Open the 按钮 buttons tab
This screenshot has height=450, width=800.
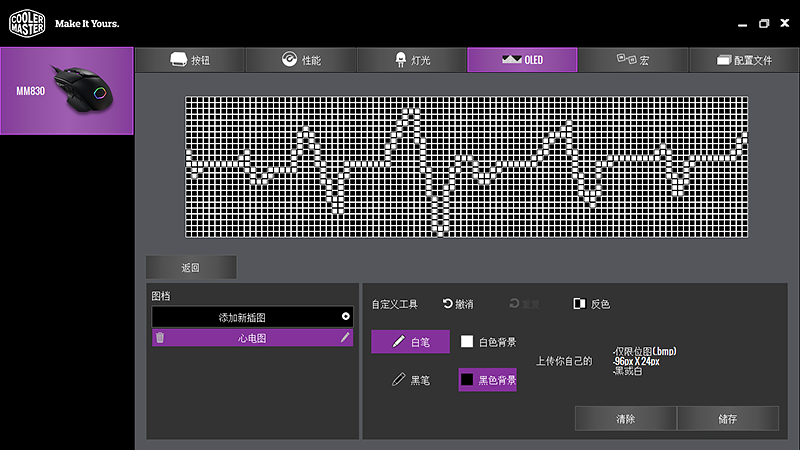point(190,60)
